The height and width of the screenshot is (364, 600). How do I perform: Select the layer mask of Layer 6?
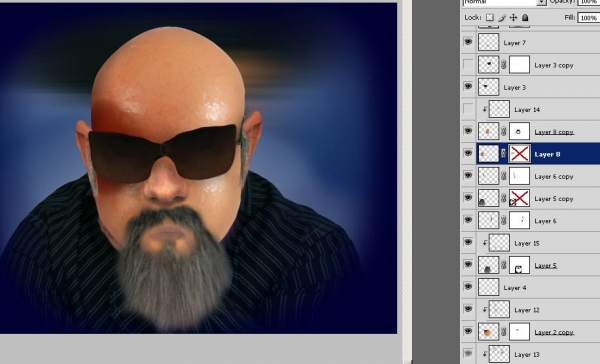(519, 220)
